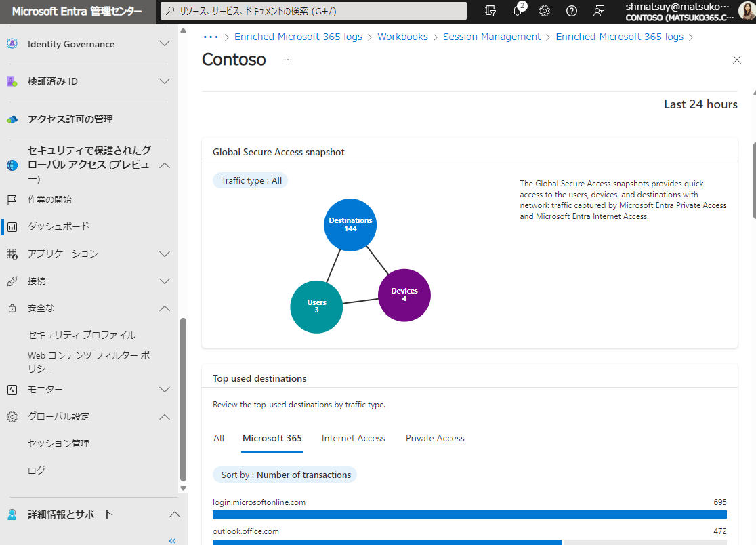Switch to Internet Access tab

coord(354,438)
